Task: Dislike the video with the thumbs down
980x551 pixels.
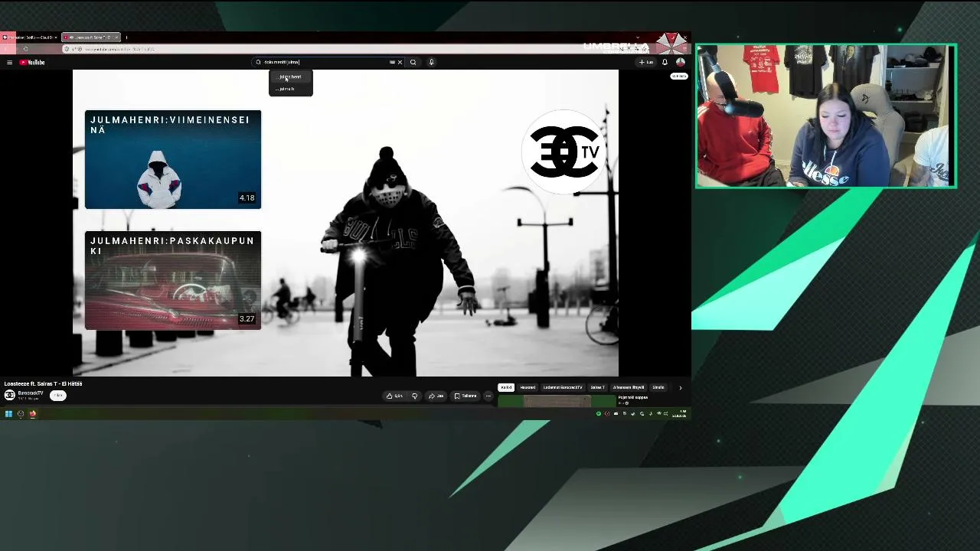Action: coord(415,396)
